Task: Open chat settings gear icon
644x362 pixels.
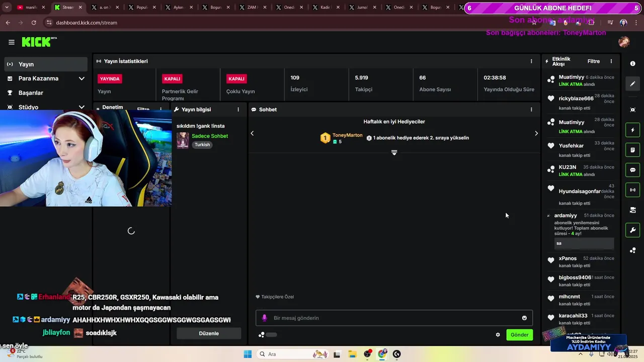Action: click(498, 335)
